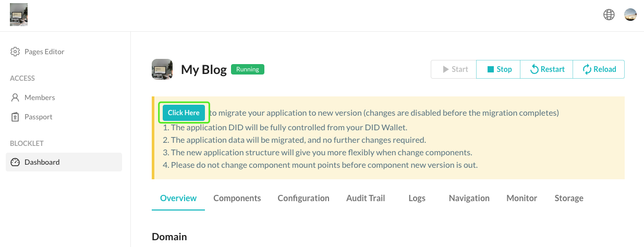Go to Members in the sidebar
This screenshot has height=247, width=644.
(x=39, y=97)
